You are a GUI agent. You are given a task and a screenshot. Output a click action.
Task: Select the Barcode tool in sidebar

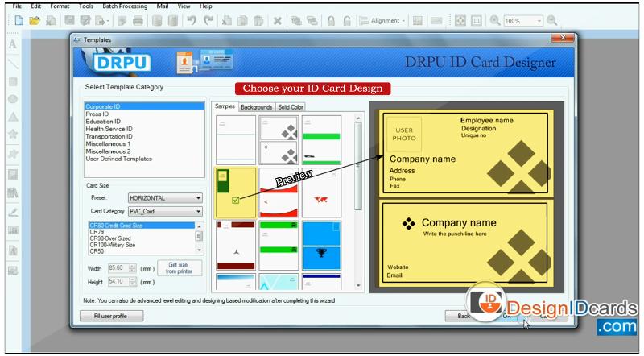[13, 230]
